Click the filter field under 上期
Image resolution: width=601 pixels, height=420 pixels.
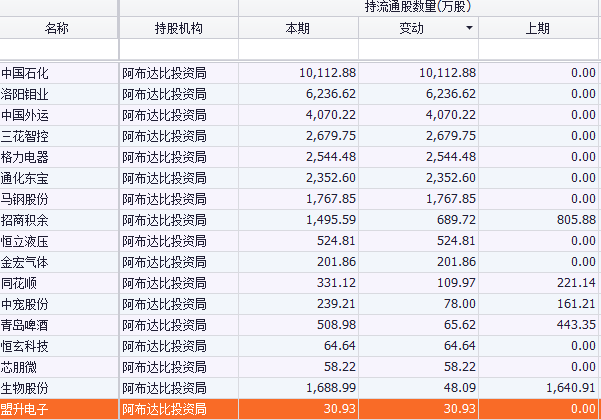coord(538,49)
